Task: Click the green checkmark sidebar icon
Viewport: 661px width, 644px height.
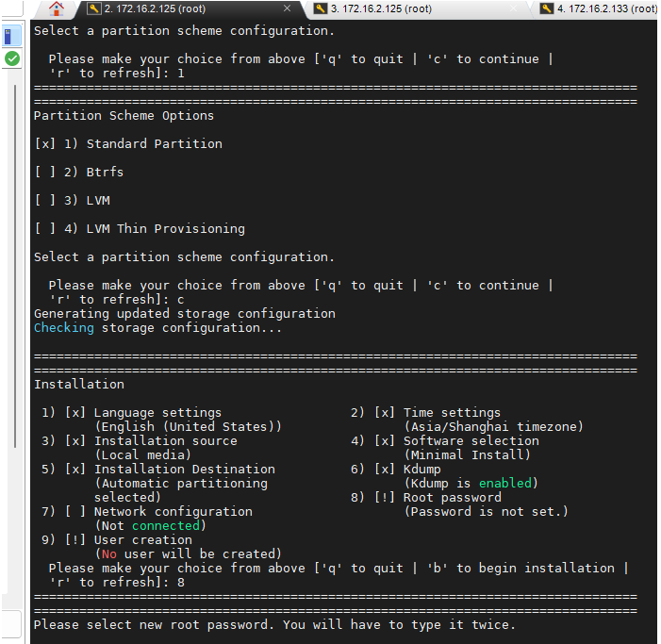Action: pyautogui.click(x=11, y=58)
